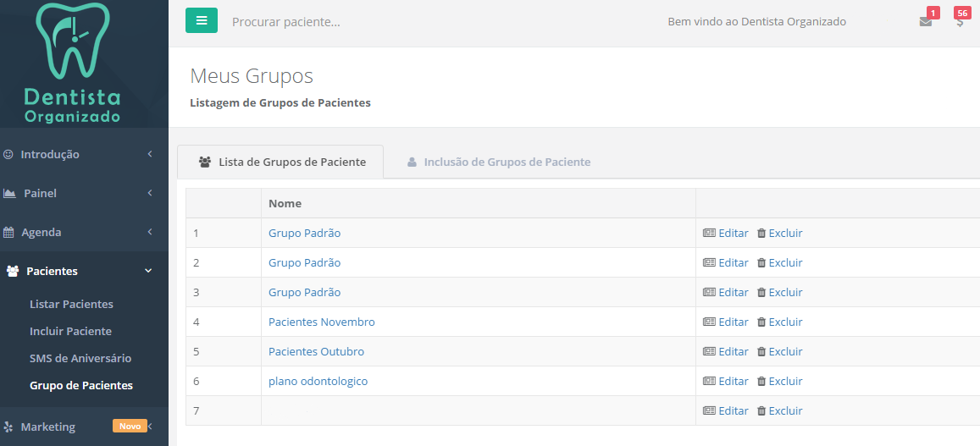Screen dimensions: 980x446
Task: Click the row number 5 cell
Action: [224, 352]
